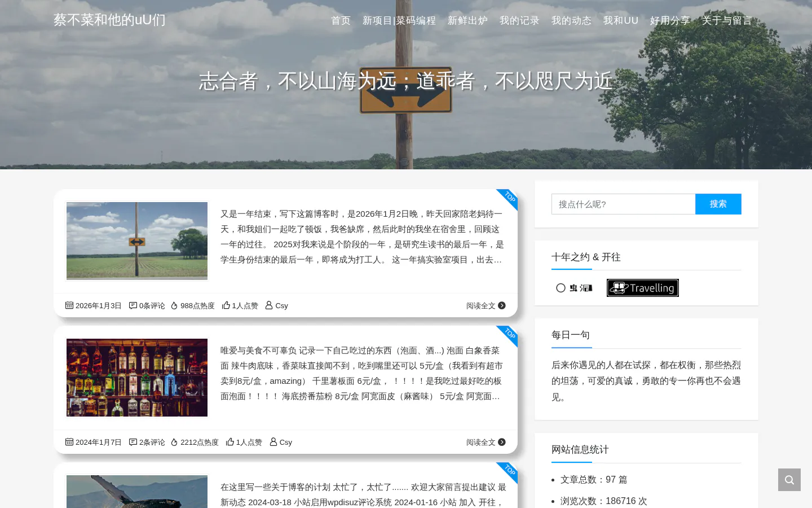
Task: Click the flame icon beside 988点热度
Action: pos(174,305)
